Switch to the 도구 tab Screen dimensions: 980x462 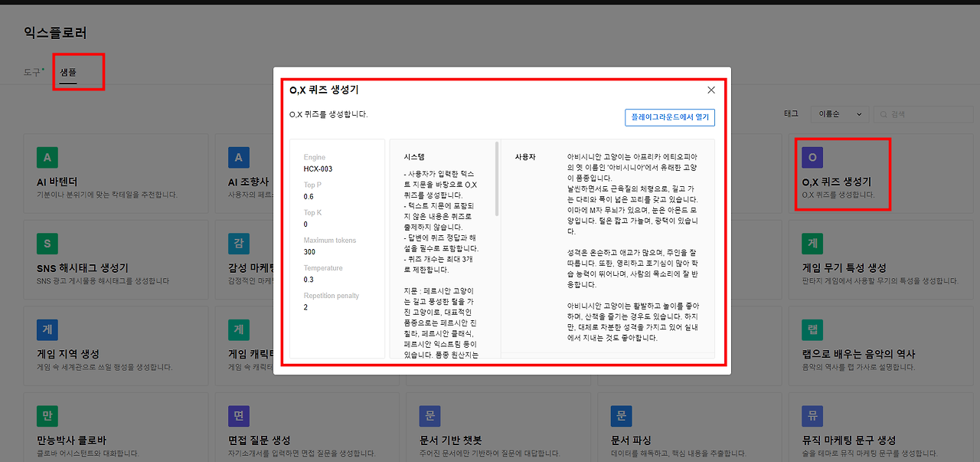[x=34, y=72]
